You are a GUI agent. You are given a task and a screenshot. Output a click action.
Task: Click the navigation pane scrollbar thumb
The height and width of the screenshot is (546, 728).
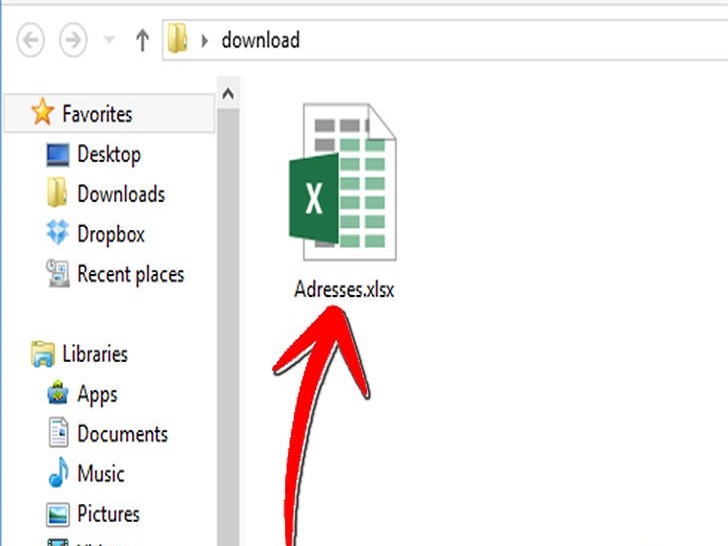(x=228, y=328)
